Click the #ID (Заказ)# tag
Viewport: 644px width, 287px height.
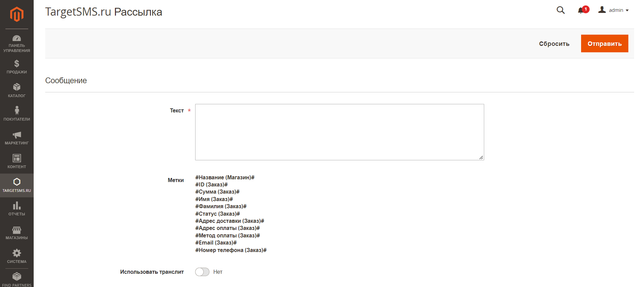click(211, 184)
